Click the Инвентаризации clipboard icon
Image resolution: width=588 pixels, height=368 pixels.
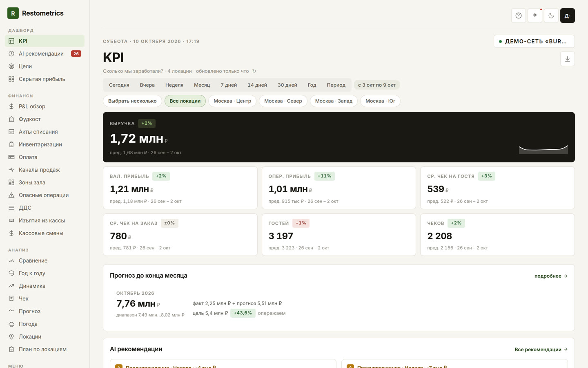click(x=11, y=144)
